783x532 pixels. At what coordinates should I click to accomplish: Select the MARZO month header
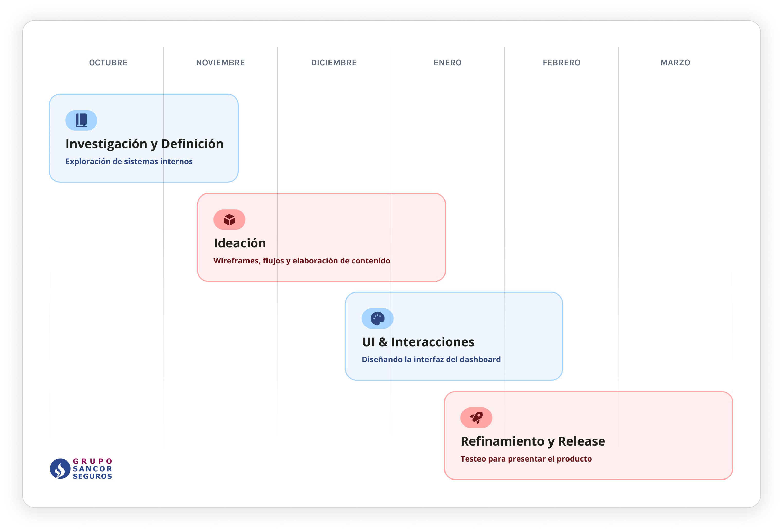[675, 63]
